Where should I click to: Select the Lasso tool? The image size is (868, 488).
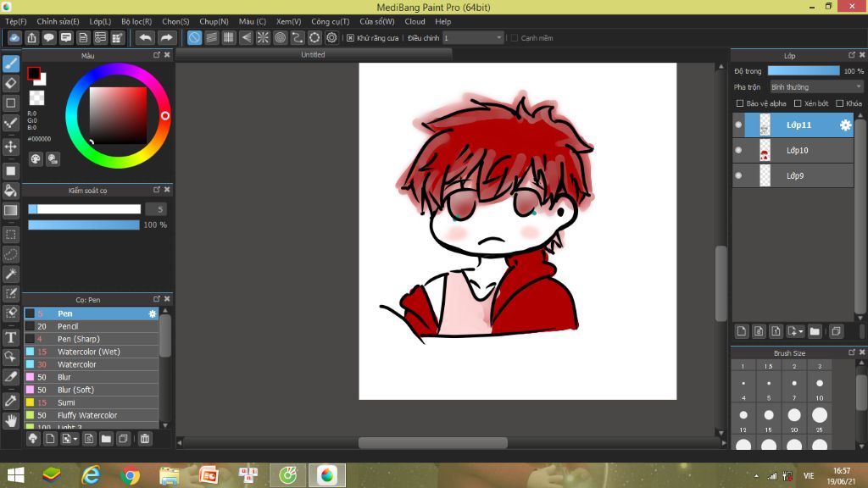[x=10, y=254]
